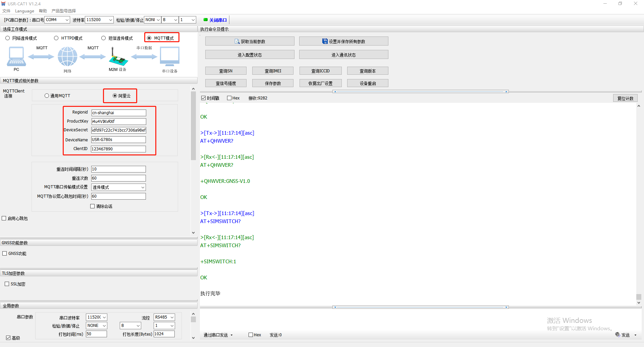Select the HTTPD mode radio button
Image resolution: width=644 pixels, height=347 pixels.
coord(56,38)
